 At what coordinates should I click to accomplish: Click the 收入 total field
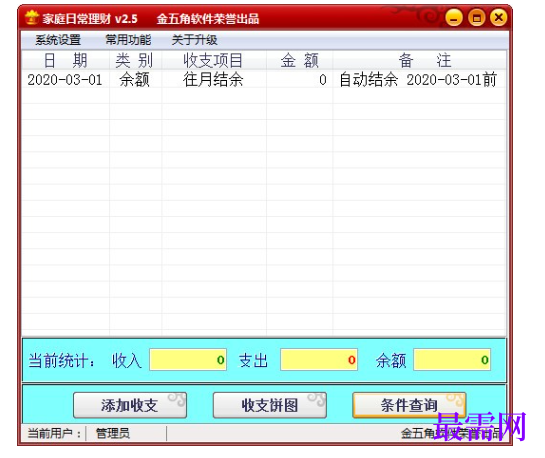188,360
